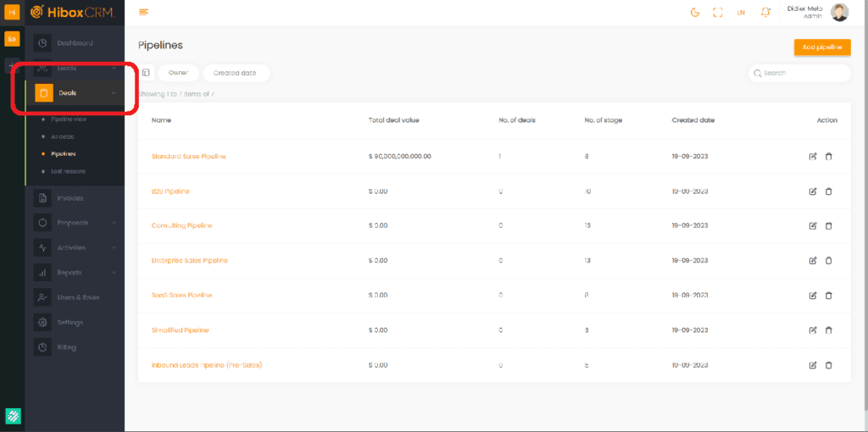Image resolution: width=868 pixels, height=432 pixels.
Task: Delete the Simplified Pipeline row
Action: (x=829, y=330)
